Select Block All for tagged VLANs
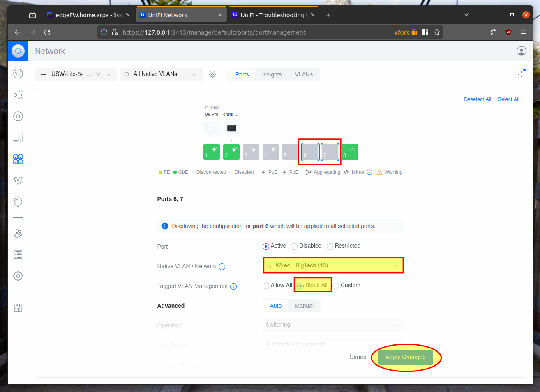The width and height of the screenshot is (540, 392). [x=300, y=286]
